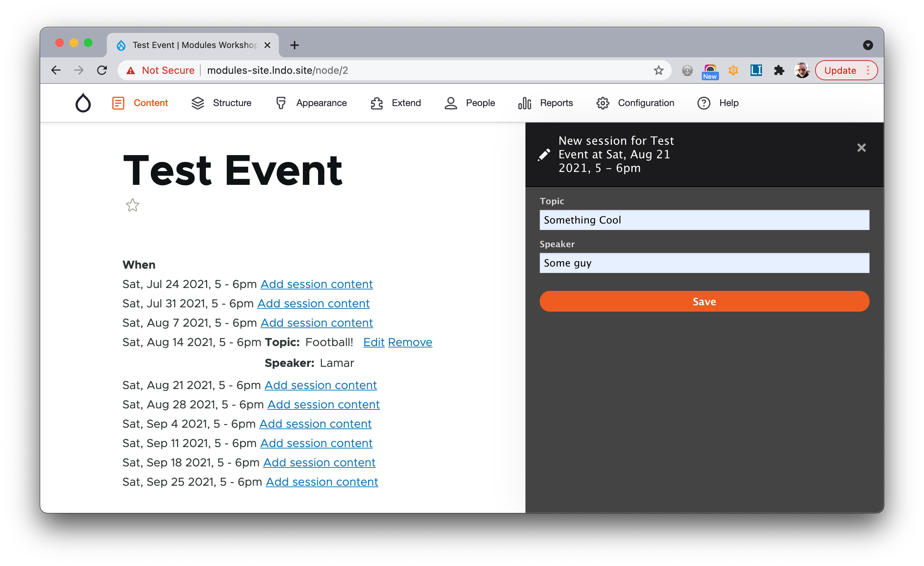Focus the Topic input field
Viewport: 924px width, 566px height.
pyautogui.click(x=704, y=220)
